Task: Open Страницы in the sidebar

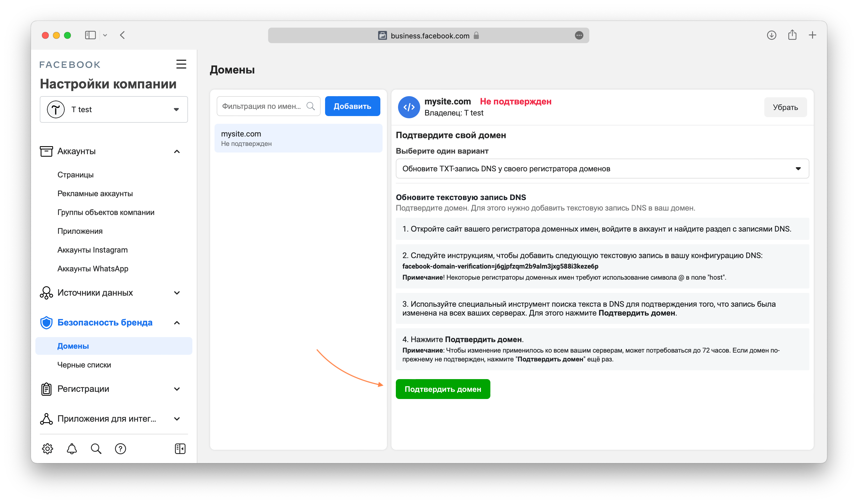Action: coord(75,175)
